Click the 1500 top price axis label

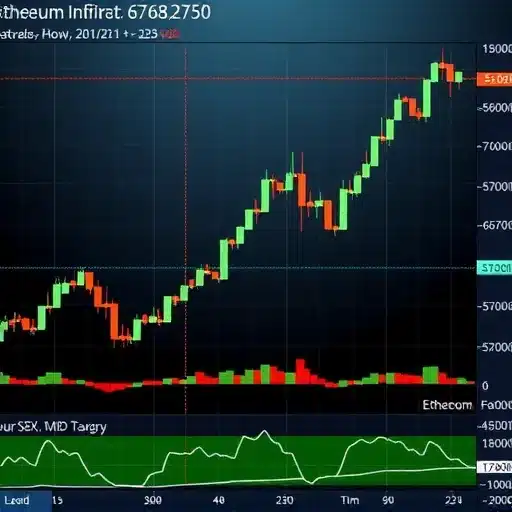click(497, 49)
